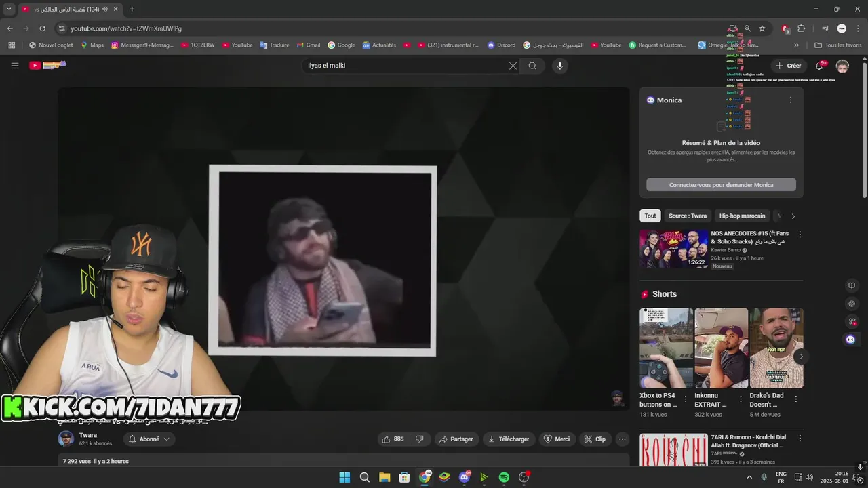Open the Twara channel avatar

pos(66,439)
